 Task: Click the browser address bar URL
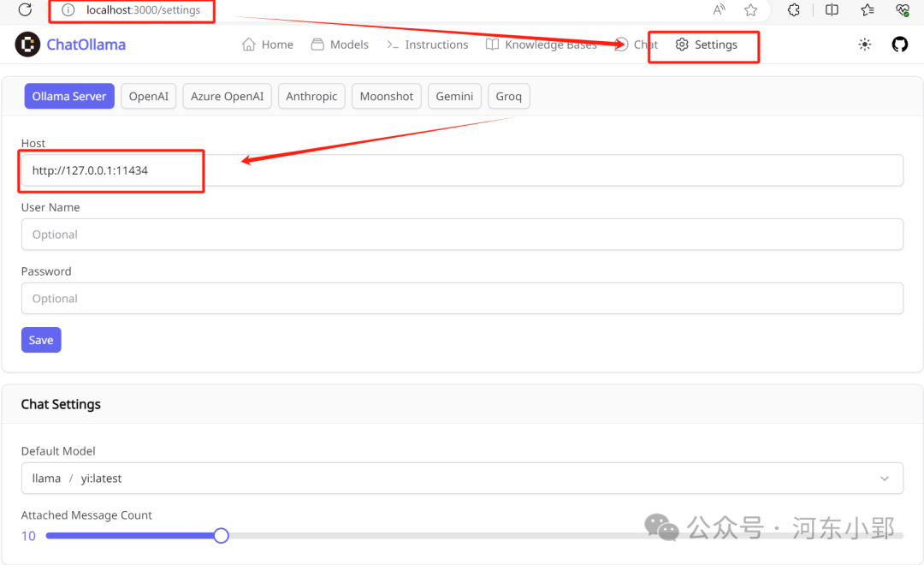point(143,10)
